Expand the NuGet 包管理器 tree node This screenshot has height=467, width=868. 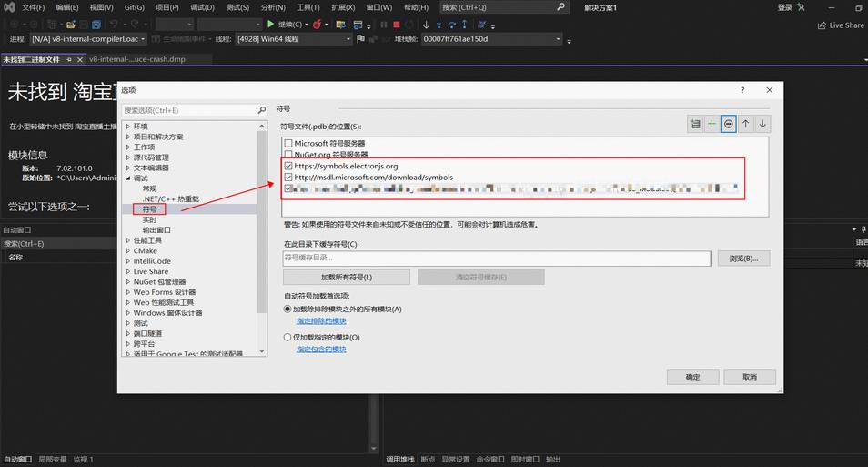128,282
